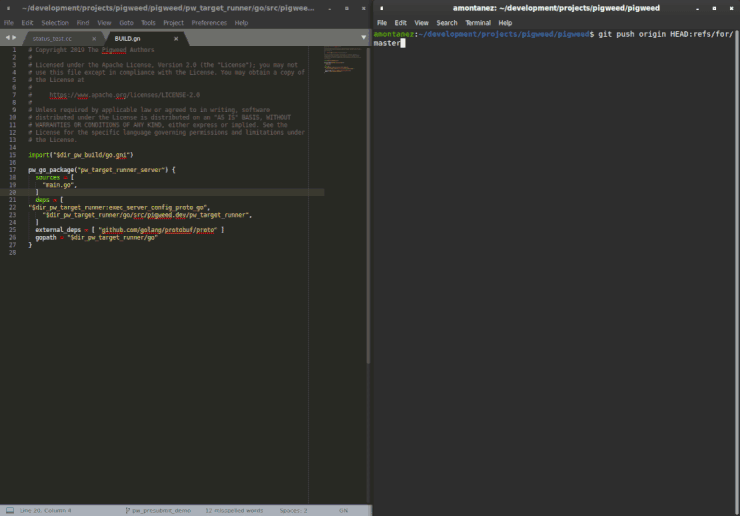740x516 pixels.
Task: Open the Search menu in terminal window
Action: tap(447, 22)
